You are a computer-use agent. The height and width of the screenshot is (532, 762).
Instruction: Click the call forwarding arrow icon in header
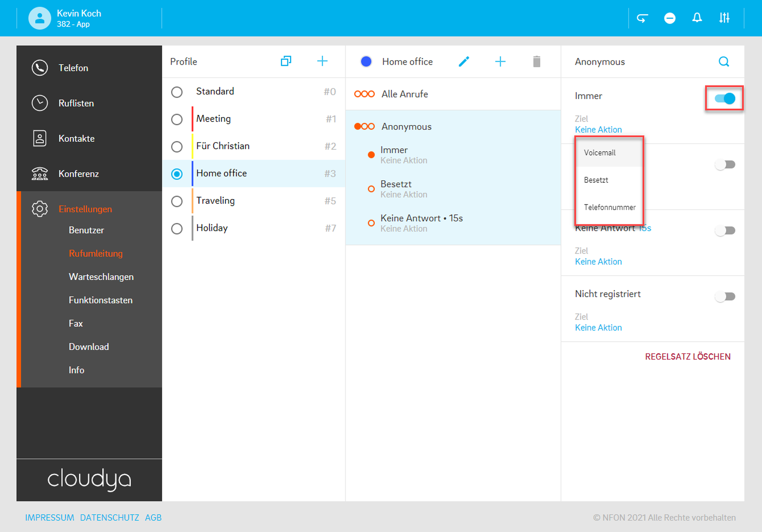(x=642, y=18)
